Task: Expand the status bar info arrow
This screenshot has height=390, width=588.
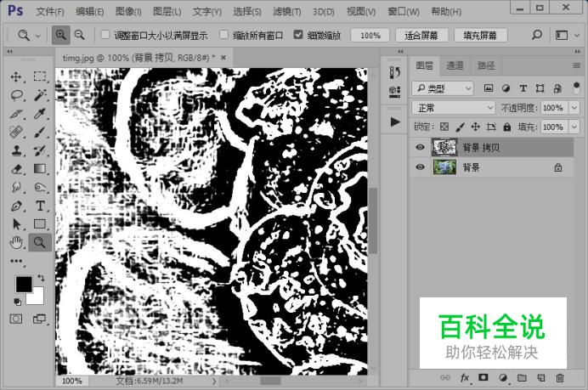Action: (214, 381)
